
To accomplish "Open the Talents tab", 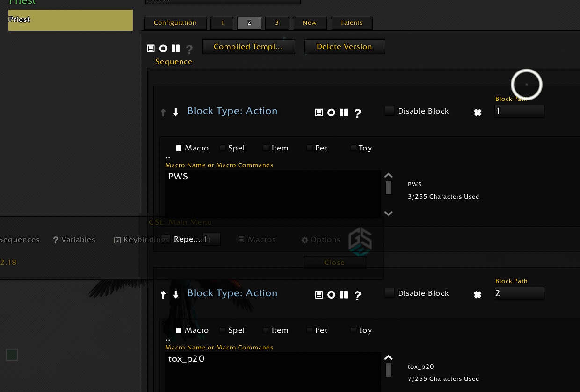I will pos(352,23).
